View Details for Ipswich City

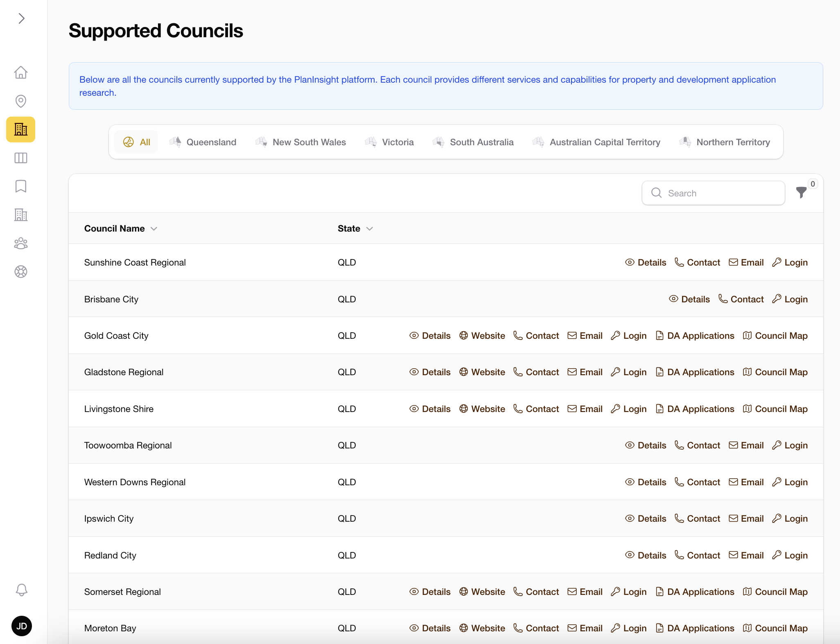click(646, 518)
